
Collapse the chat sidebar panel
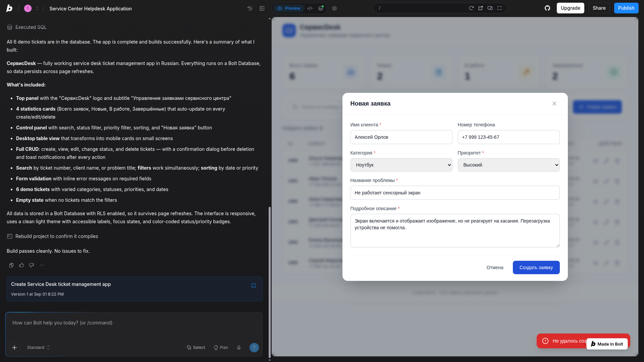coord(262,8)
